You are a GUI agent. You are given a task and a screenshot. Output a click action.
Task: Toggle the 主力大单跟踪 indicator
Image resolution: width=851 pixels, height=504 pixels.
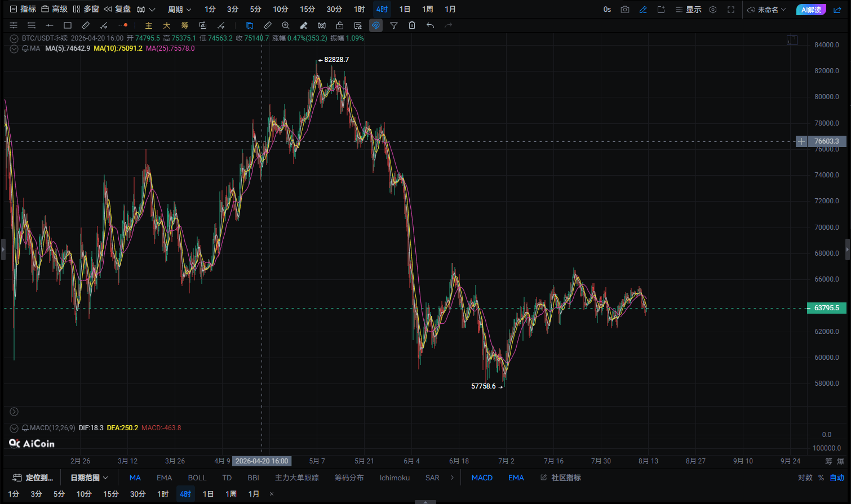point(297,478)
